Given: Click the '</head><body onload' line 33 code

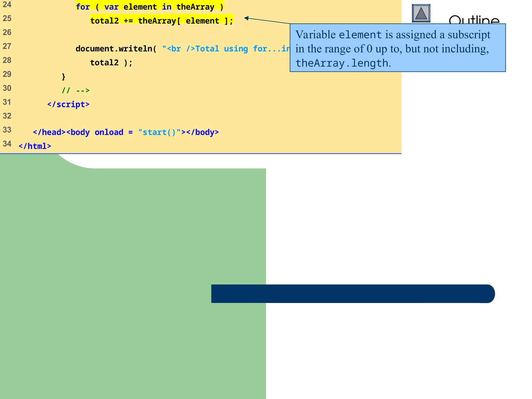Looking at the screenshot, I should click(126, 132).
